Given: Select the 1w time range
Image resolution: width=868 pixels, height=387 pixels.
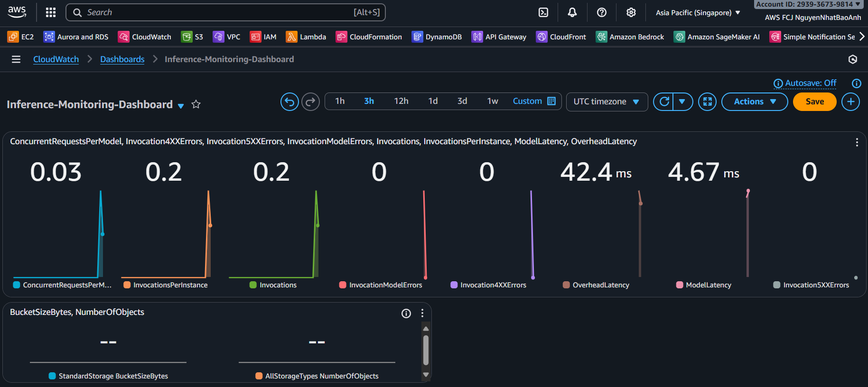Looking at the screenshot, I should pyautogui.click(x=493, y=101).
